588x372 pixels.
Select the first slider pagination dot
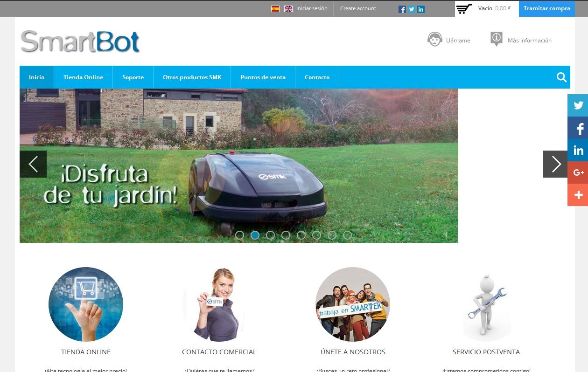[x=239, y=235]
